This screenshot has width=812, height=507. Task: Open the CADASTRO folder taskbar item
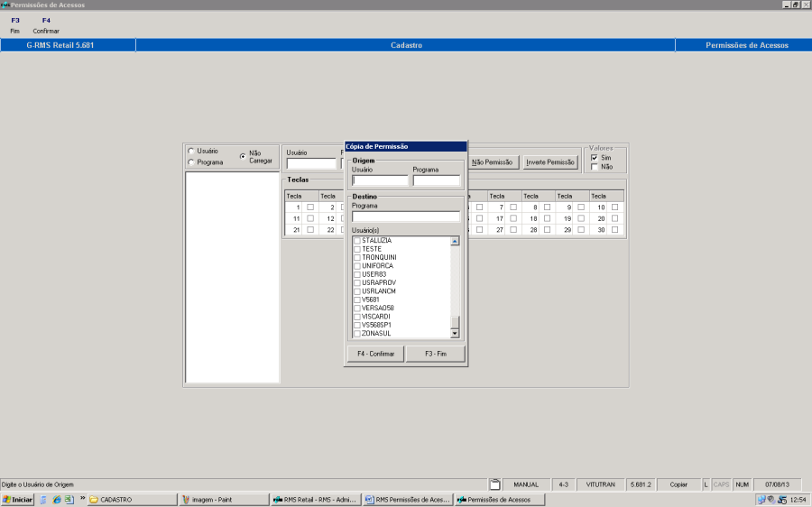pyautogui.click(x=132, y=500)
